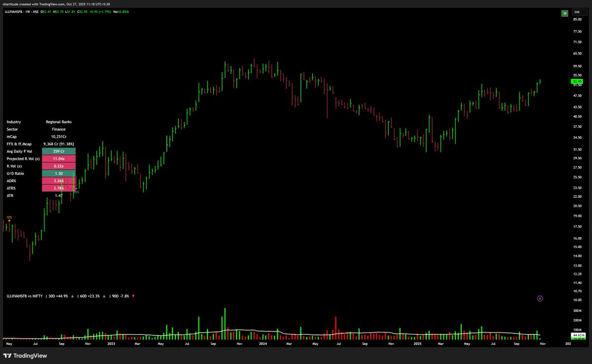Click the mCap value 10,251Cr
The width and height of the screenshot is (592, 364).
59,136
